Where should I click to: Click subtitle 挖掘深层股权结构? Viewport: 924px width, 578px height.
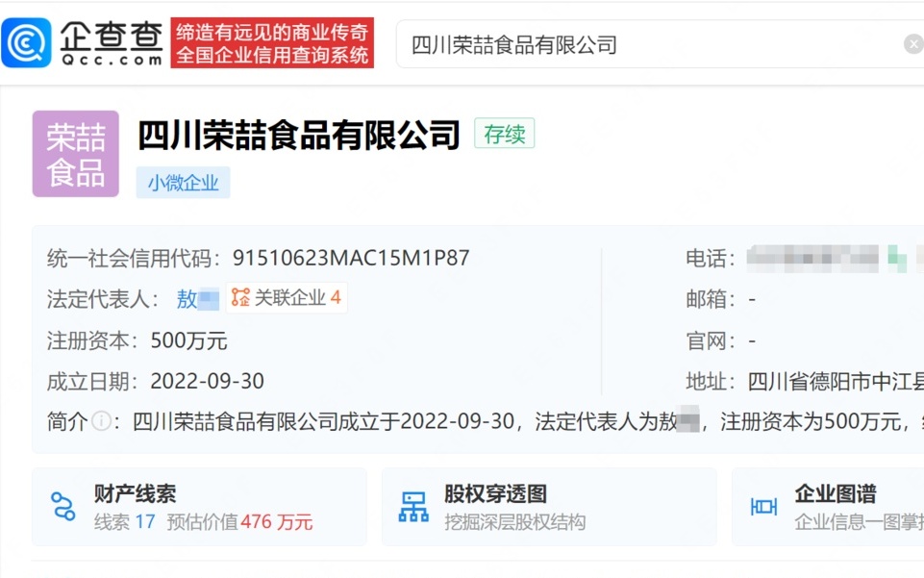tap(515, 522)
